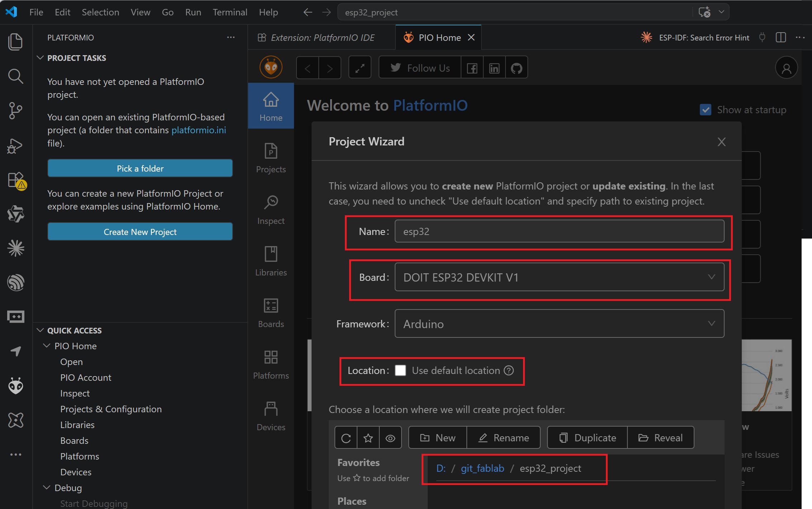
Task: Toggle hidden files eye icon in file browser
Action: coord(390,438)
